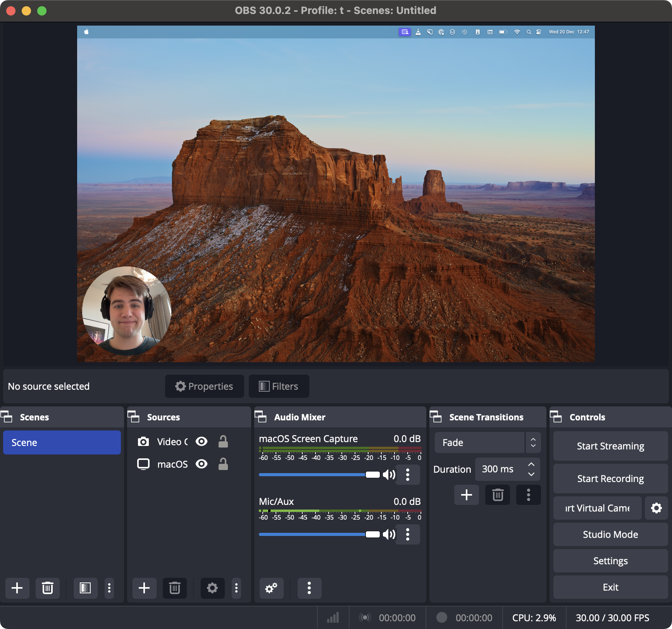Viewport: 672px width, 629px height.
Task: Undock the Sources panel using its header icon
Action: 133,417
